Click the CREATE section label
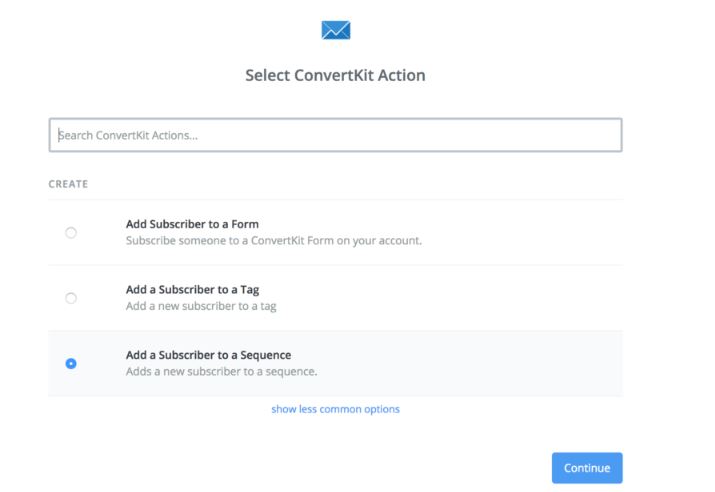The height and width of the screenshot is (492, 715). [x=68, y=184]
